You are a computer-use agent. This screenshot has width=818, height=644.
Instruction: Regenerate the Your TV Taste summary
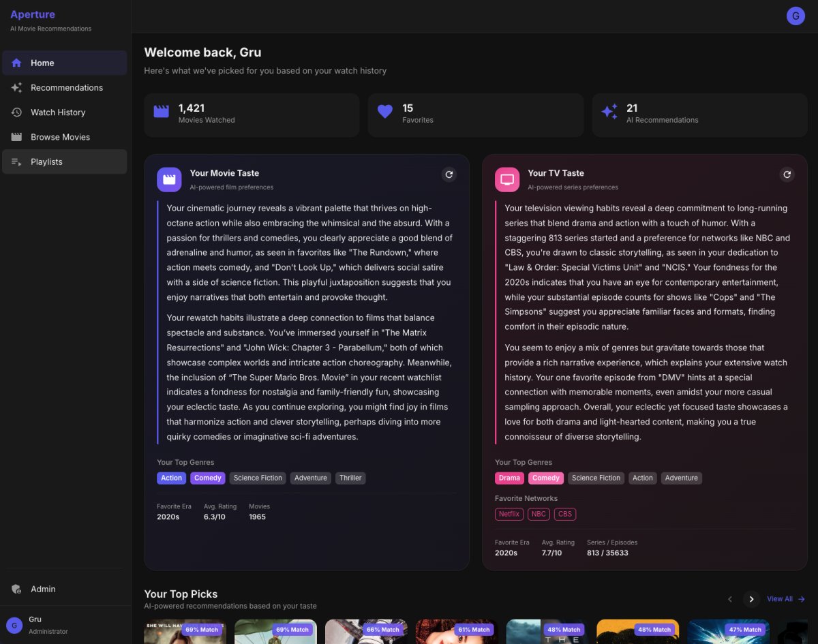pos(787,174)
